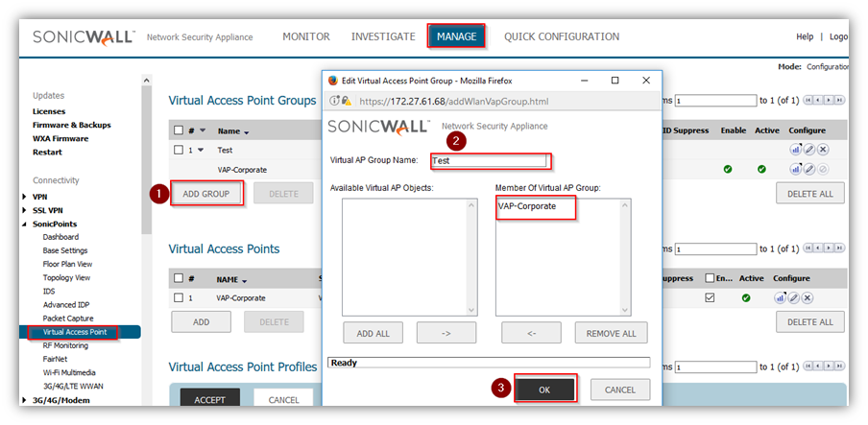Collapse the Test group row arrow

(x=201, y=150)
